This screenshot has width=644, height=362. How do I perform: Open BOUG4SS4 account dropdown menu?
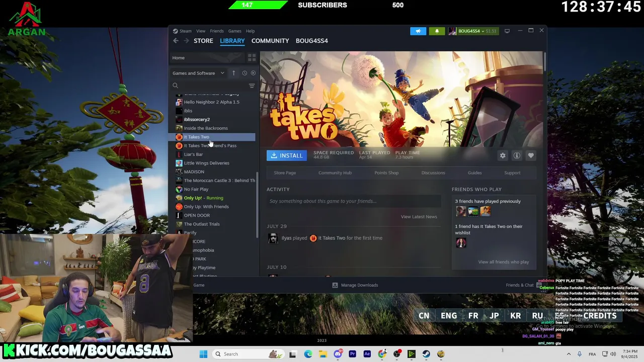[472, 31]
